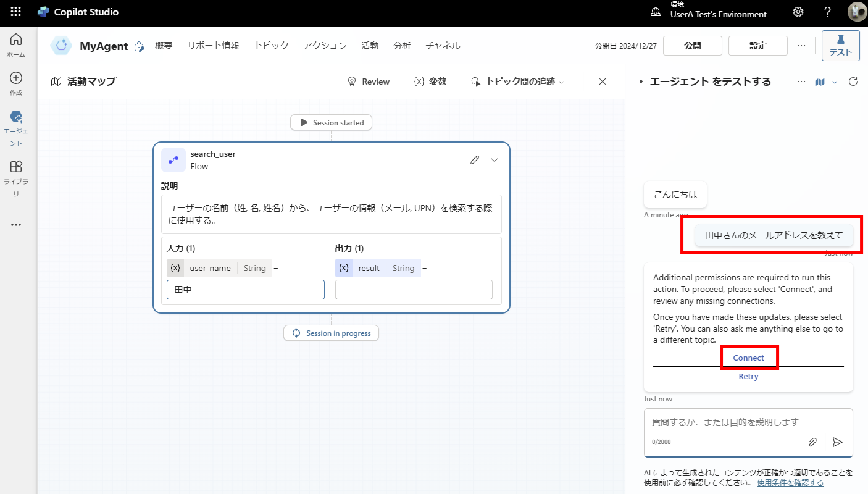Start the Review mode in the activity map
This screenshot has height=494, width=868.
369,81
